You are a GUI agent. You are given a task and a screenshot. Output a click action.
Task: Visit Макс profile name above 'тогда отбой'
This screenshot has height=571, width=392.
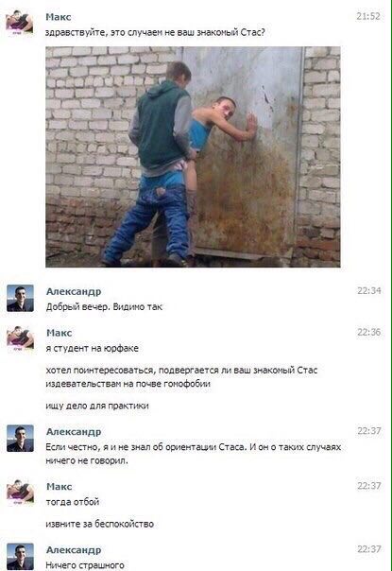click(59, 487)
